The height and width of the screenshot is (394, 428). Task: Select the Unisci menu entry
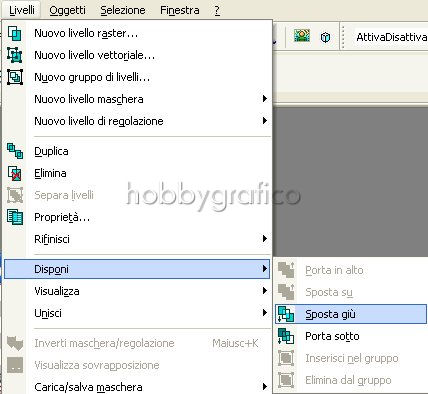[137, 313]
